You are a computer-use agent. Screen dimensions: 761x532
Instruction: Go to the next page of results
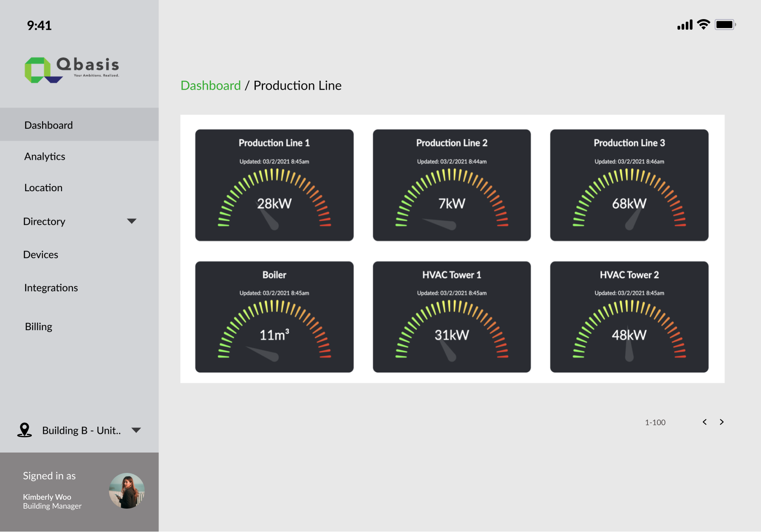point(721,422)
